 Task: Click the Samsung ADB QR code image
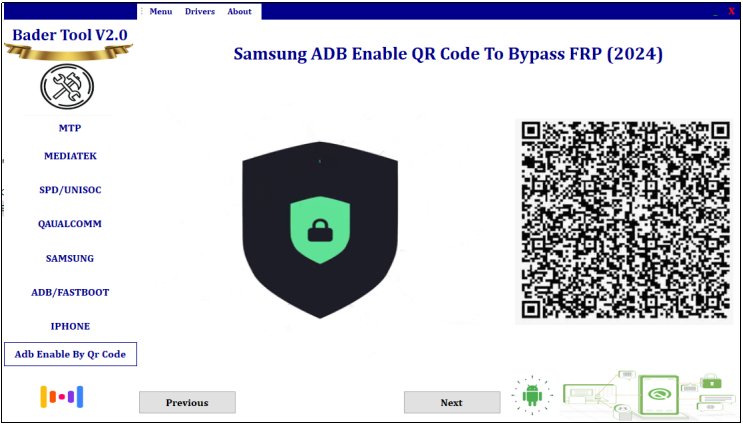pos(624,222)
